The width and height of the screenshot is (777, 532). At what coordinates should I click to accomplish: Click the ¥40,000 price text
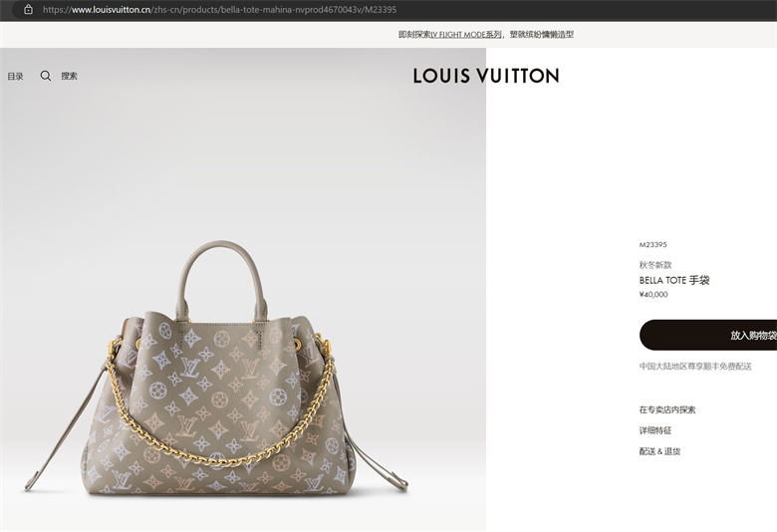pyautogui.click(x=653, y=295)
